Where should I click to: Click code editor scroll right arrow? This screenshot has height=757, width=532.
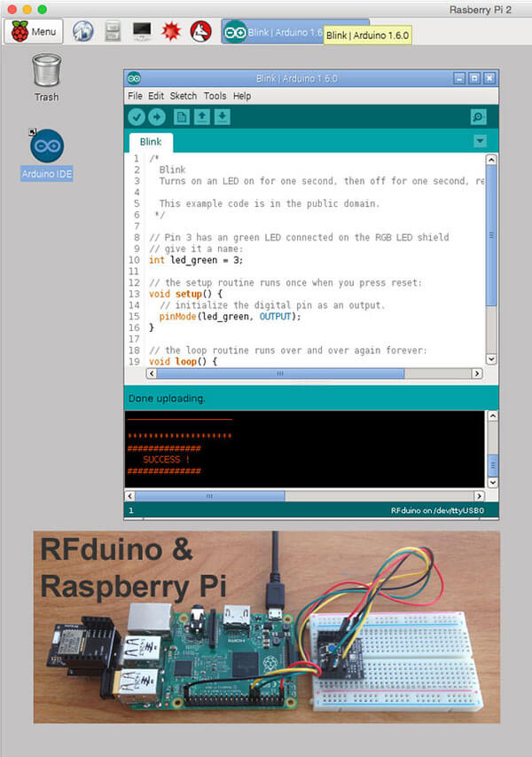coord(477,374)
